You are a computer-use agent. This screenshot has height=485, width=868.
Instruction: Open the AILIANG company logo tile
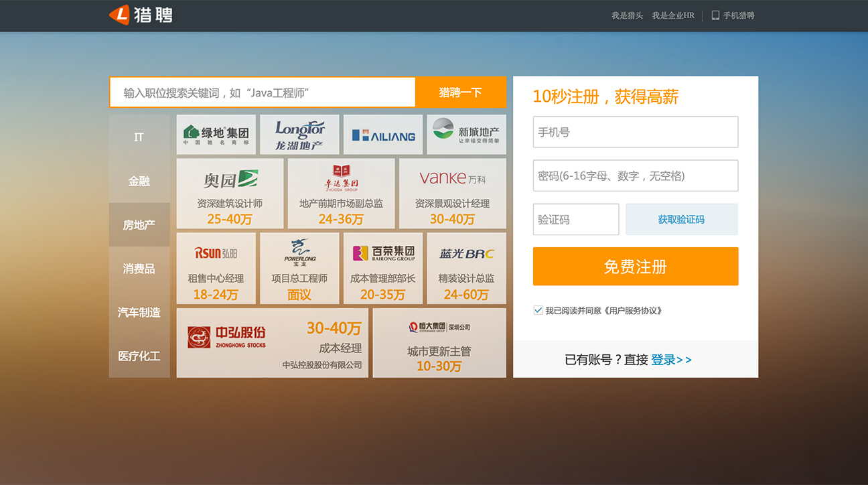383,135
